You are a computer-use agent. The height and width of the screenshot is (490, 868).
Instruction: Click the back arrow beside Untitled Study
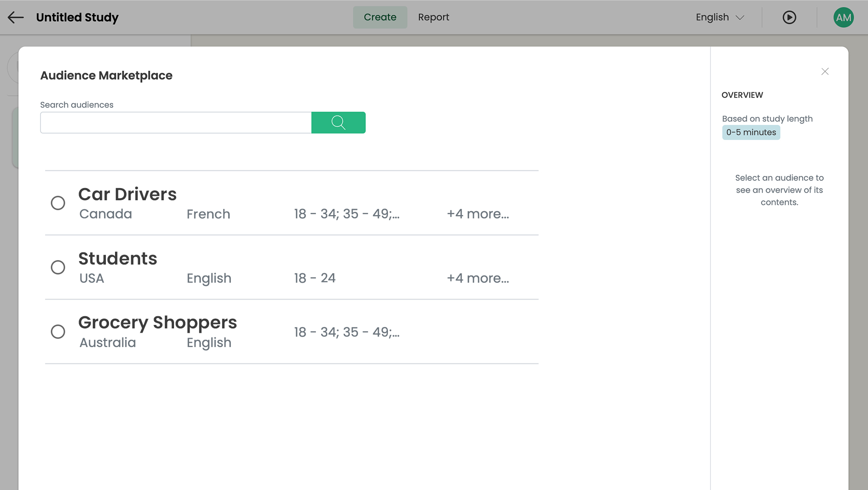[x=16, y=17]
